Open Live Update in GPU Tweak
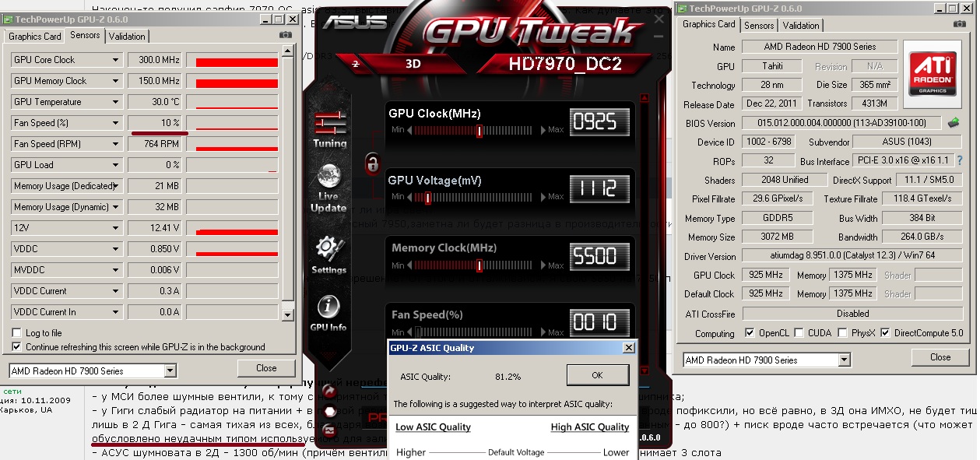Screen dimensions: 980x460 tap(328, 188)
